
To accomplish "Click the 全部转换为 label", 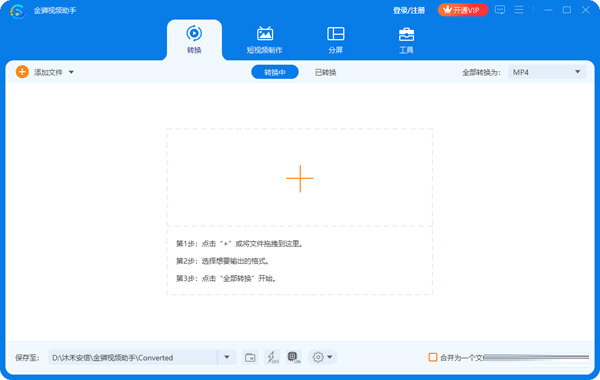I will pyautogui.click(x=481, y=72).
